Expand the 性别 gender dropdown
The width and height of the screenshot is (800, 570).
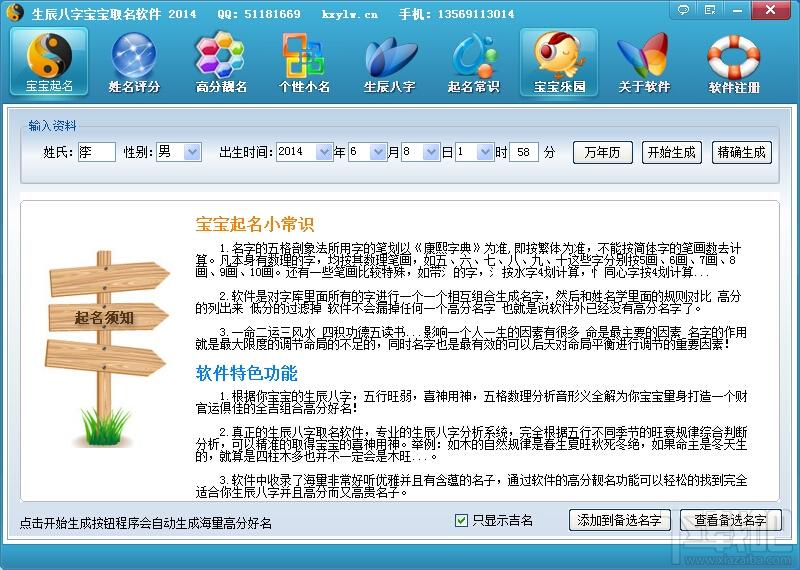point(192,152)
